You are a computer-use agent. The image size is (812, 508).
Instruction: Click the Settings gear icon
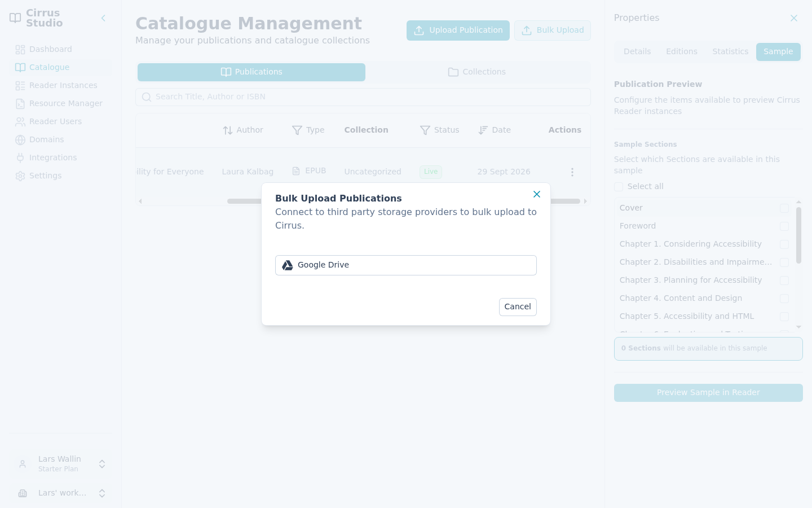tap(20, 176)
